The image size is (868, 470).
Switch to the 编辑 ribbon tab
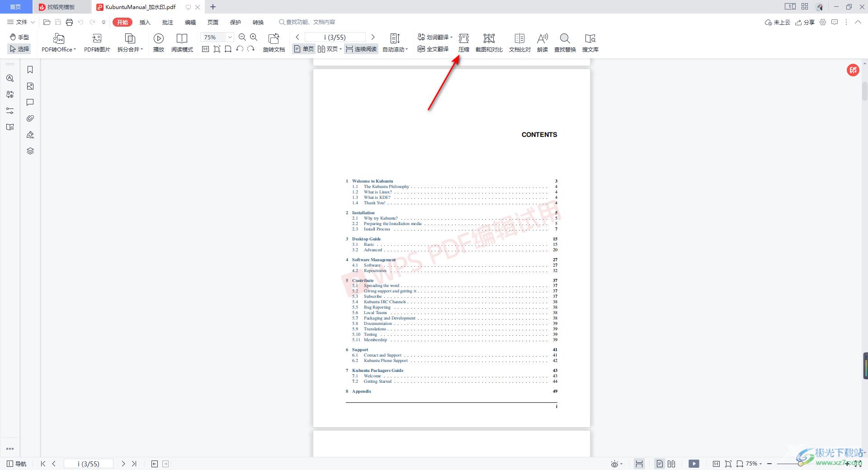coord(190,22)
